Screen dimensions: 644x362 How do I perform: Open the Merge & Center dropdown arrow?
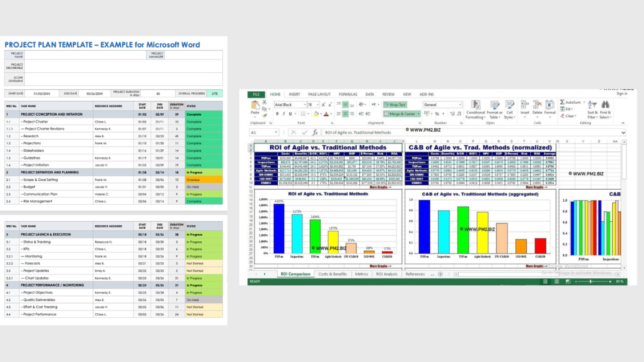coord(419,114)
